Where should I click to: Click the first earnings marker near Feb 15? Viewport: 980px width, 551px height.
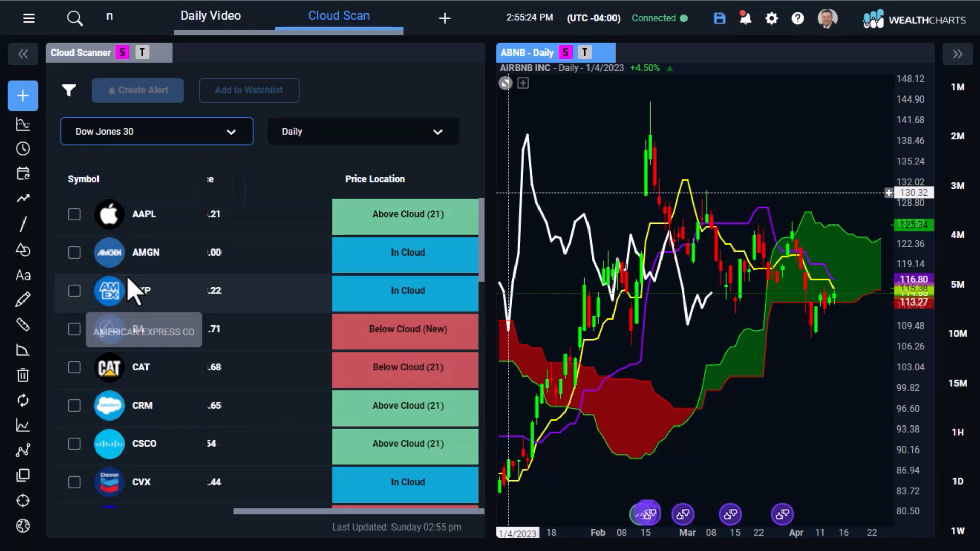pyautogui.click(x=646, y=514)
